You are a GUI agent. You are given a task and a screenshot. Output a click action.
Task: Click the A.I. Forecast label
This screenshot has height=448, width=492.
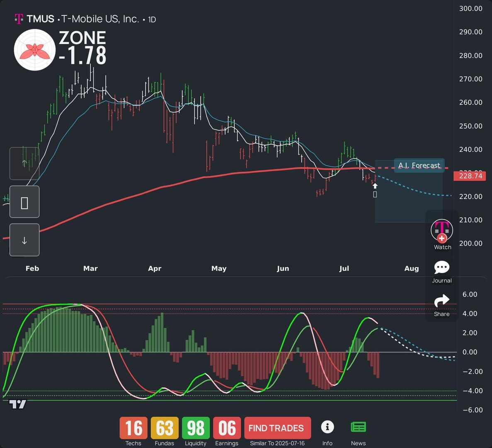point(419,166)
